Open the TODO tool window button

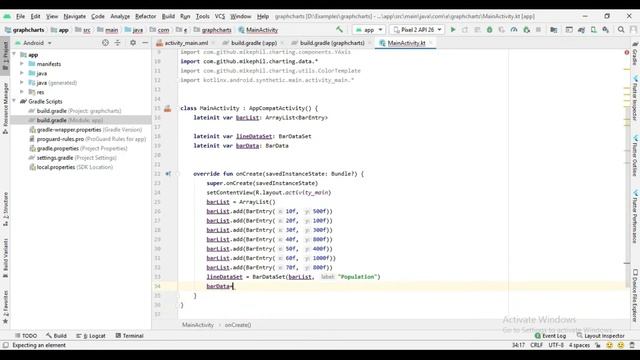click(x=26, y=336)
